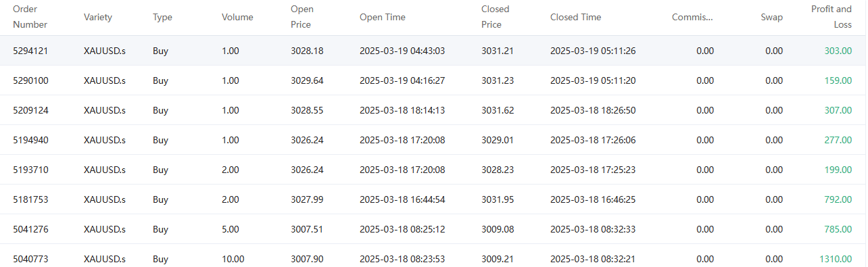Open order number 5294121

(30, 51)
